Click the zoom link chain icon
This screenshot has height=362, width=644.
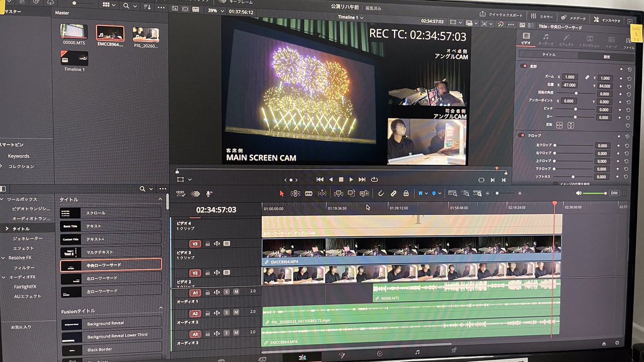(588, 77)
